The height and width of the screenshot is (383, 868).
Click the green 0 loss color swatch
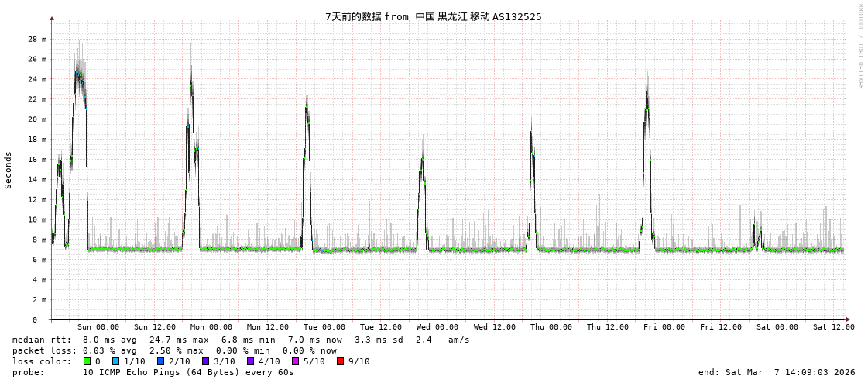pyautogui.click(x=87, y=361)
